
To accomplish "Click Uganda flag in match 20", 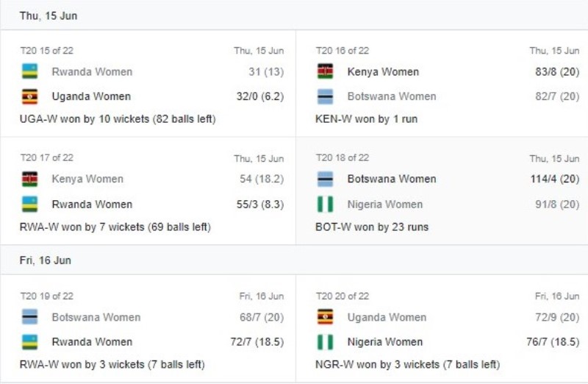I will coord(325,317).
